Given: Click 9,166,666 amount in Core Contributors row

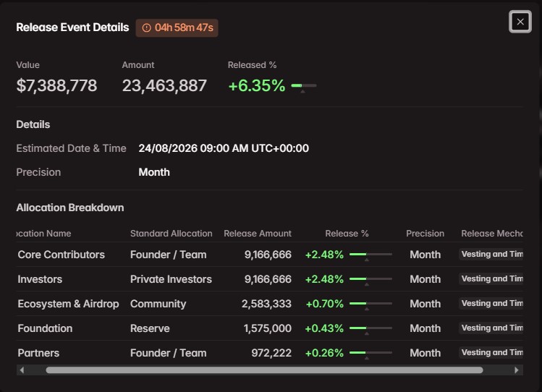Looking at the screenshot, I should point(268,255).
